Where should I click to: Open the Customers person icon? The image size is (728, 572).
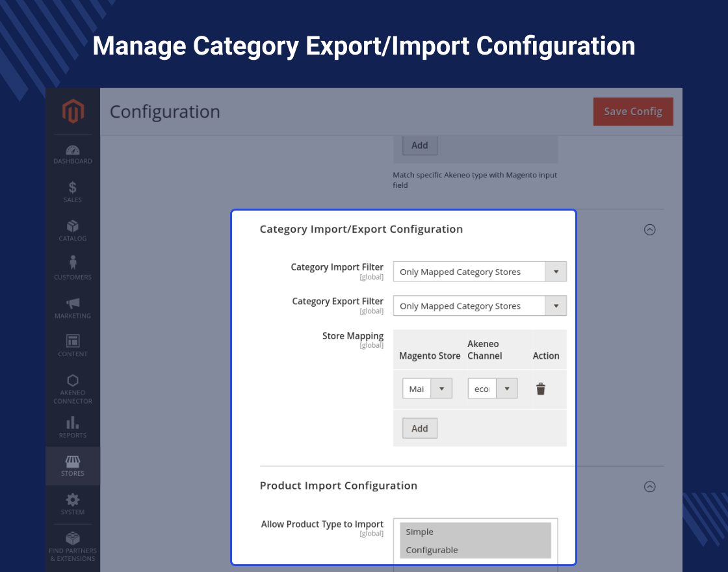pyautogui.click(x=72, y=263)
